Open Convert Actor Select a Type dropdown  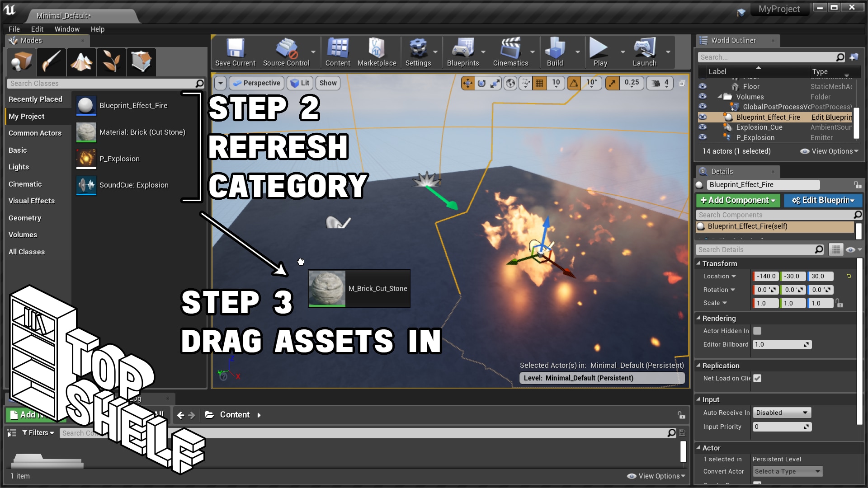pyautogui.click(x=788, y=471)
